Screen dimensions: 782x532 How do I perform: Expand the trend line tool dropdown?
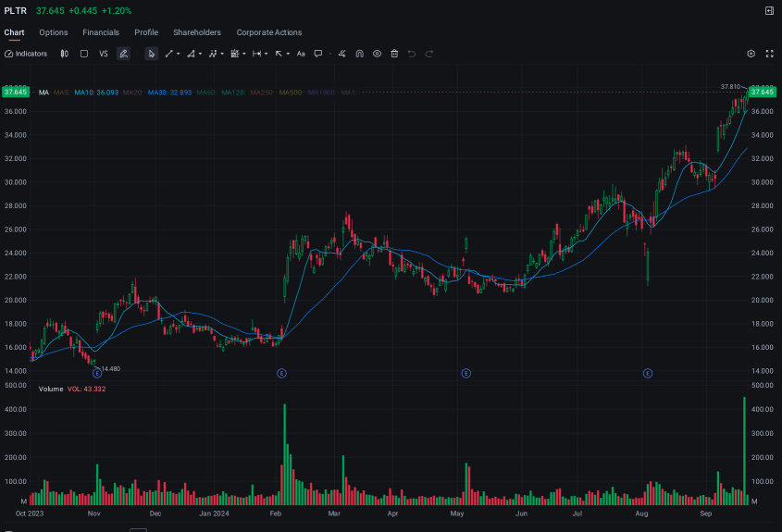pyautogui.click(x=179, y=54)
